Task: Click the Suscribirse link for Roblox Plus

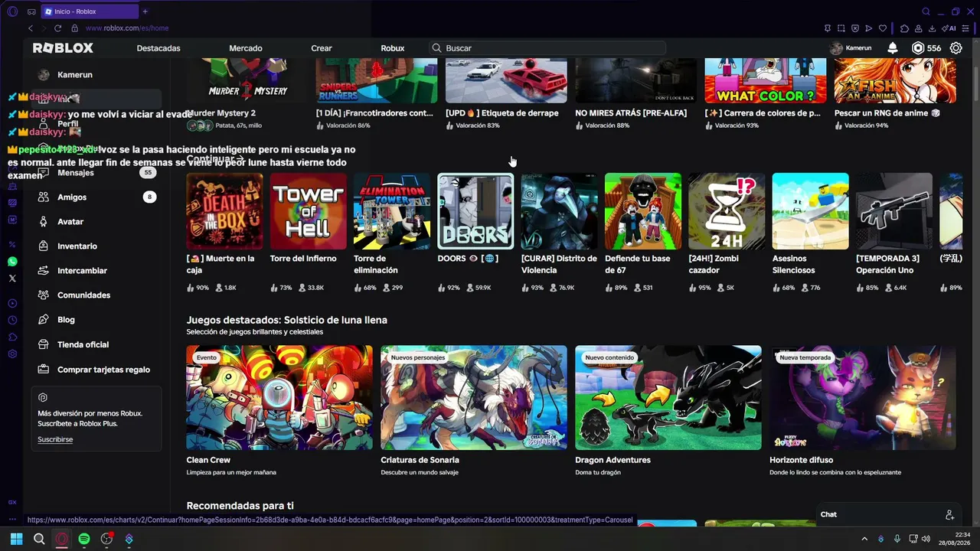Action: [x=55, y=439]
